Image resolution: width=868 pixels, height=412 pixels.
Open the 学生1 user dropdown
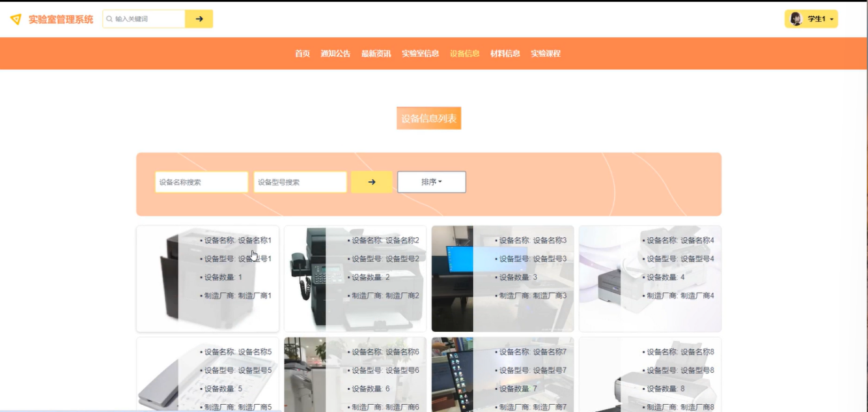point(811,19)
